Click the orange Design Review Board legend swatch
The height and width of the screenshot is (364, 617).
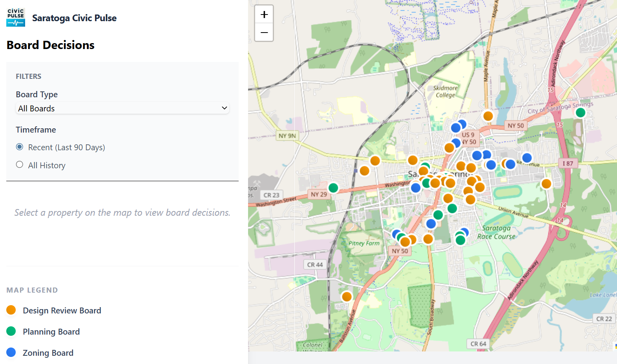[x=11, y=310]
